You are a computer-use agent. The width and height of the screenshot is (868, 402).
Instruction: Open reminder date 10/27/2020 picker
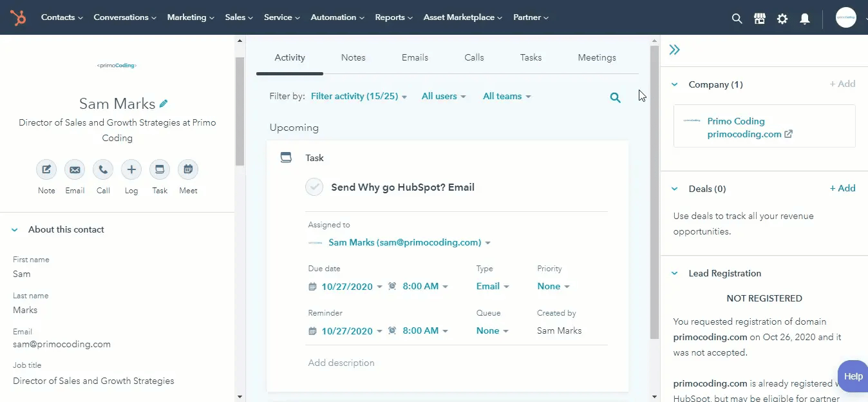click(352, 331)
